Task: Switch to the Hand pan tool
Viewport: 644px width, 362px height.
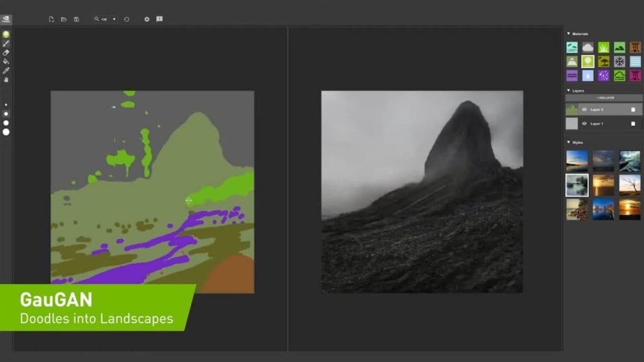Action: pyautogui.click(x=6, y=80)
